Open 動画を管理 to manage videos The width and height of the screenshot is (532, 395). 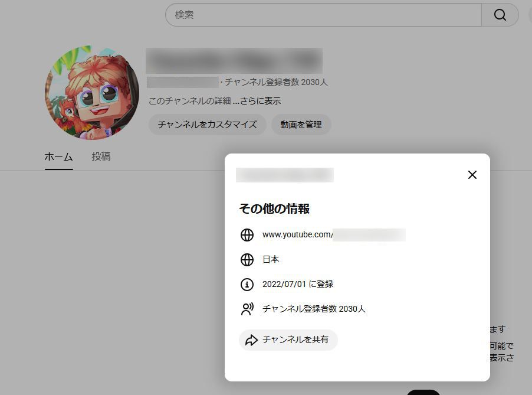[x=301, y=125]
